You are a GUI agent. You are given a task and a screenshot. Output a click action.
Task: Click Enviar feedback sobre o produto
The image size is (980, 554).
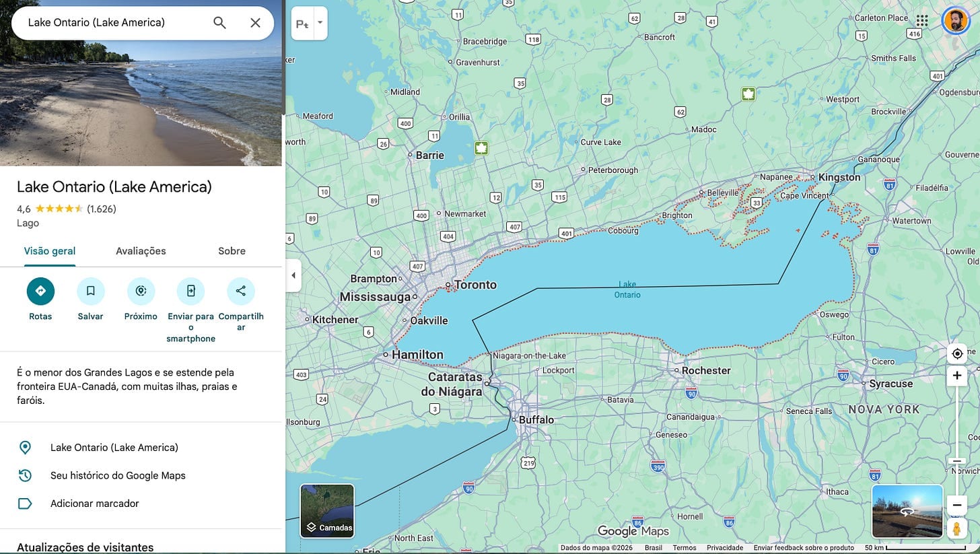(x=804, y=548)
